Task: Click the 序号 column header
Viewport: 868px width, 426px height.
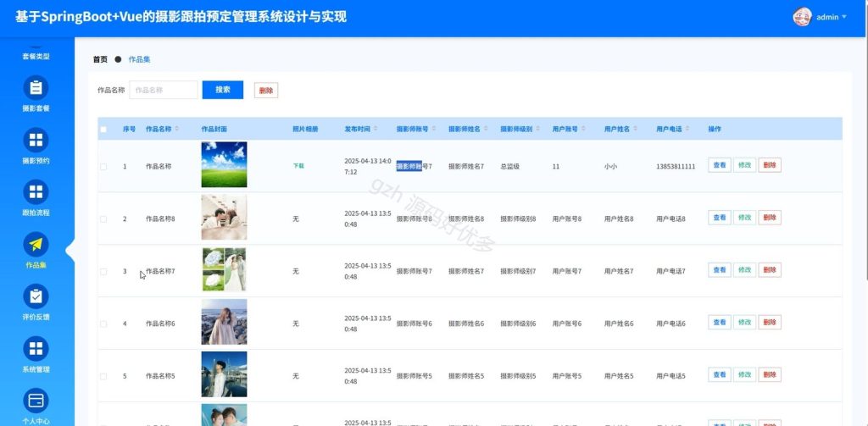Action: [129, 129]
